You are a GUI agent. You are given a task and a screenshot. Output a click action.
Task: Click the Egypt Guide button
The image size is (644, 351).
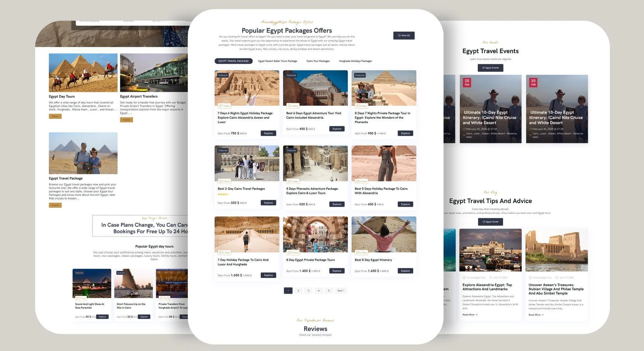point(490,222)
